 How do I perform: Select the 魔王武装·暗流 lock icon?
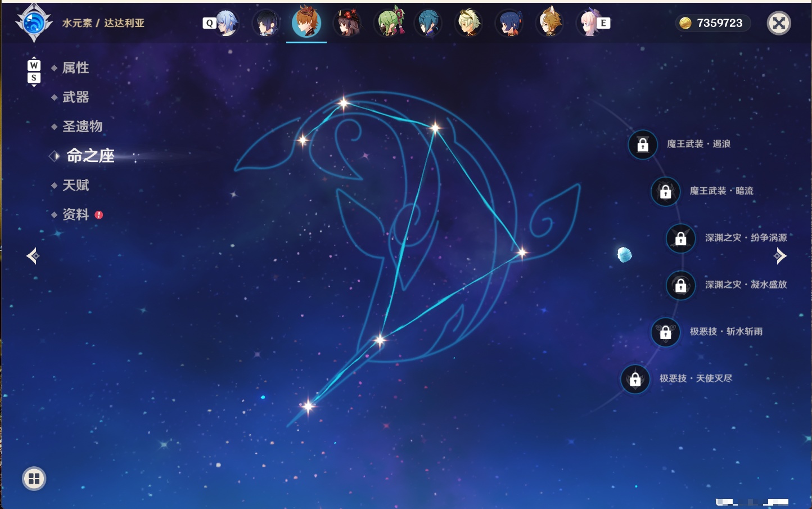(x=665, y=191)
